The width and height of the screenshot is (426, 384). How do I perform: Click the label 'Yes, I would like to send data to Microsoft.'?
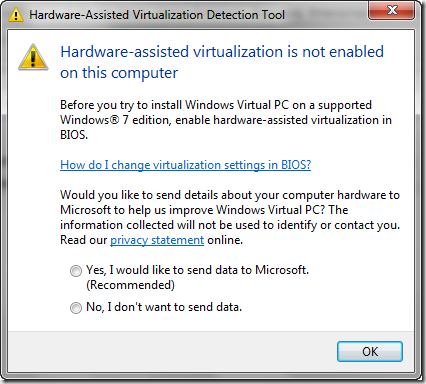click(x=197, y=270)
